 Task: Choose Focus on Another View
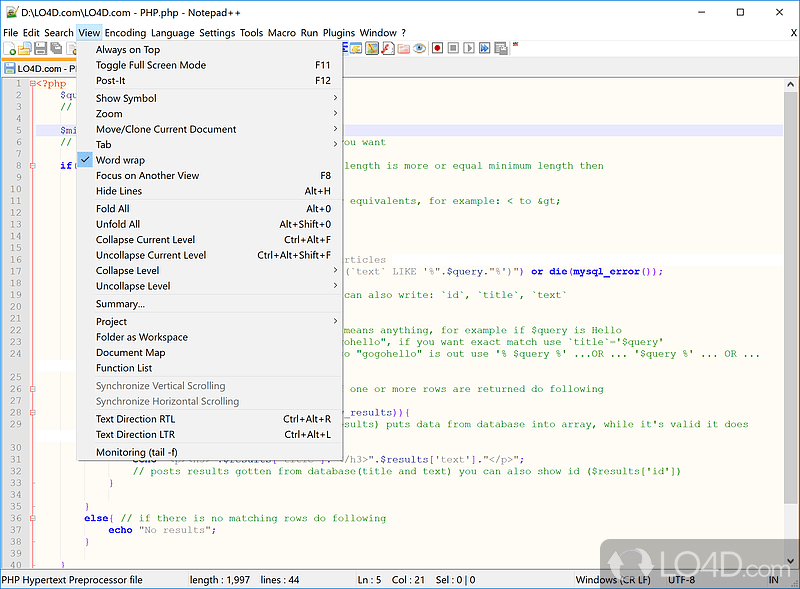click(x=209, y=176)
